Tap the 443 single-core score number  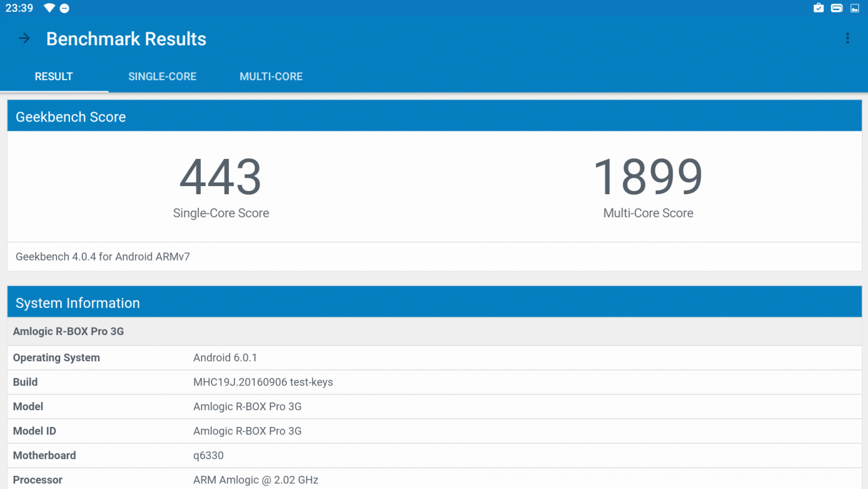221,177
